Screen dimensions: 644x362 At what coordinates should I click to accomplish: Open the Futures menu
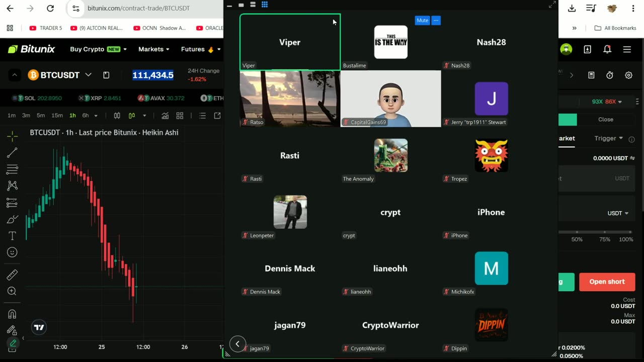(200, 49)
